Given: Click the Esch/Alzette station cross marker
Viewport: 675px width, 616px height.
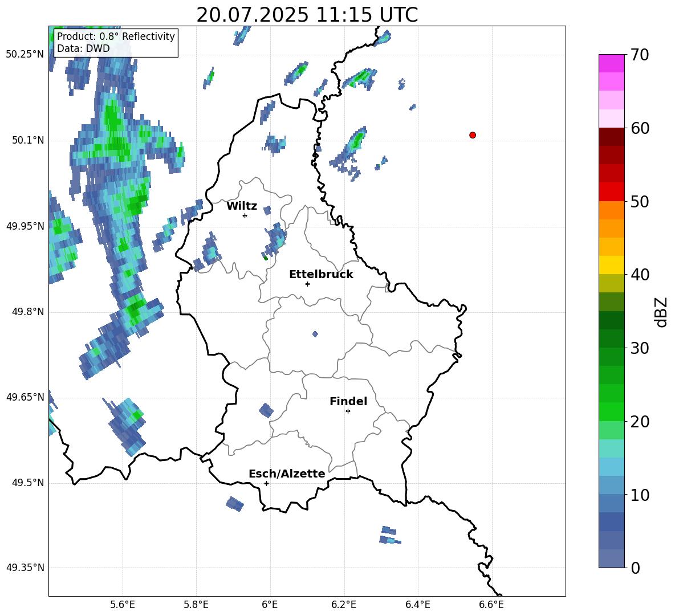Looking at the screenshot, I should coord(266,483).
